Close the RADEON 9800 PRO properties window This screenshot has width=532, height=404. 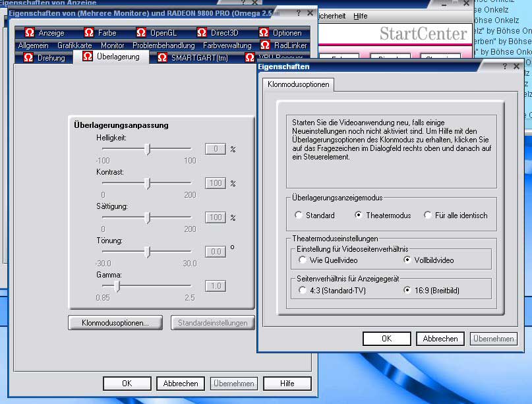click(310, 13)
